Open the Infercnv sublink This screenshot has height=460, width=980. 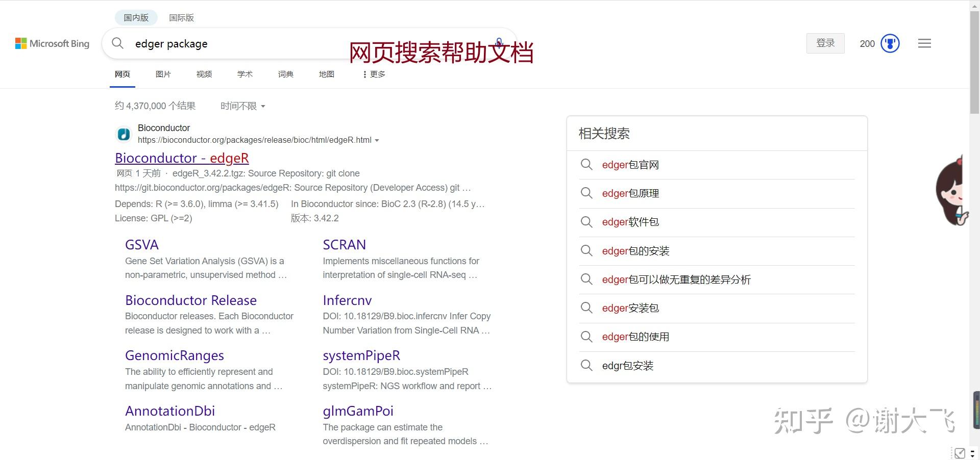pos(347,300)
